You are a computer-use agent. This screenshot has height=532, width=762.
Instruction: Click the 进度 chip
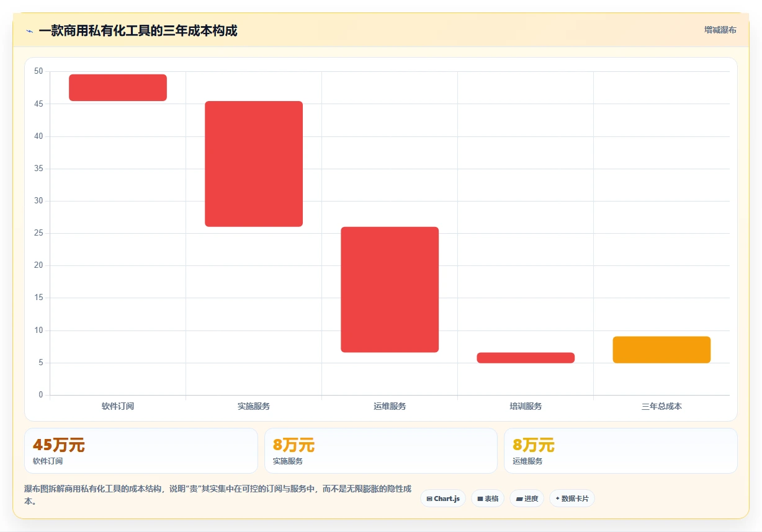tap(527, 499)
